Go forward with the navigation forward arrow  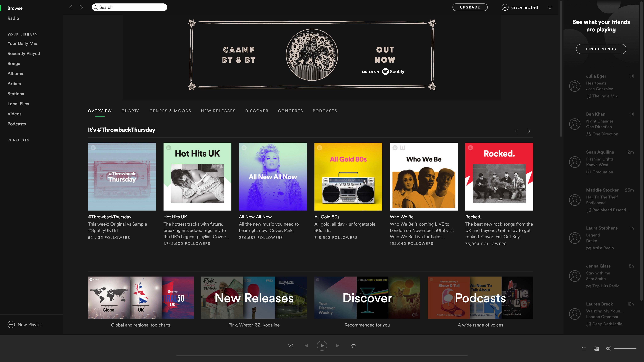click(x=81, y=7)
